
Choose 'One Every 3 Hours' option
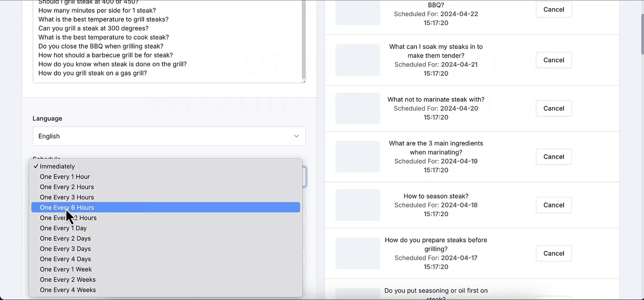165,197
